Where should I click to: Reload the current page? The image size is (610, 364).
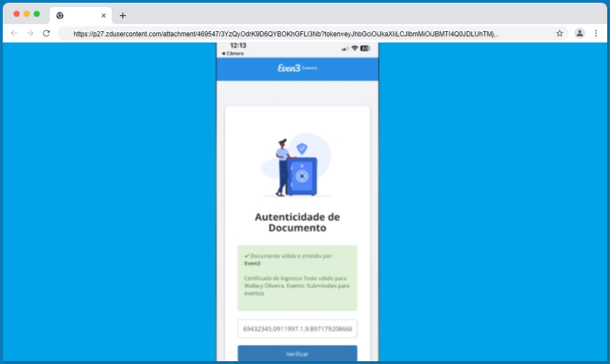click(46, 34)
